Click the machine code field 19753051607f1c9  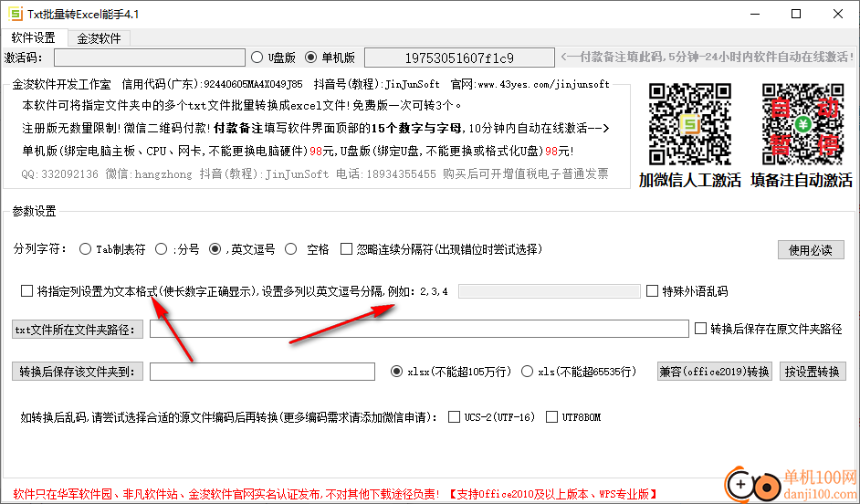tap(459, 58)
